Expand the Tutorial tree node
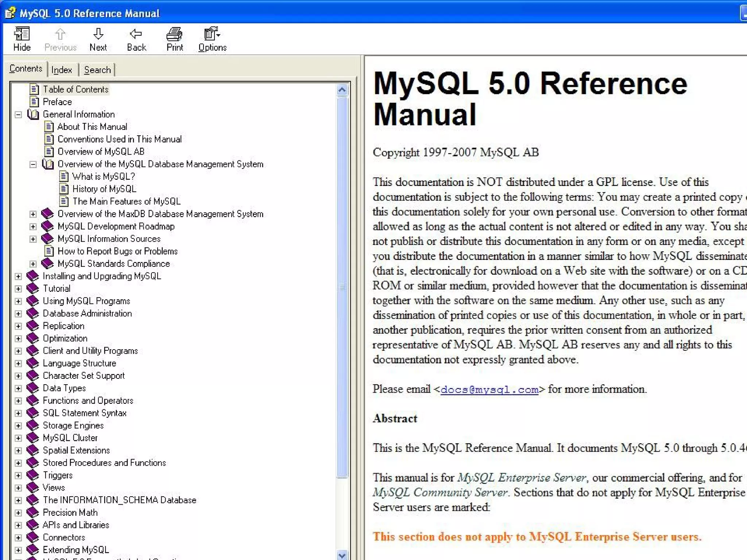 pyautogui.click(x=18, y=289)
